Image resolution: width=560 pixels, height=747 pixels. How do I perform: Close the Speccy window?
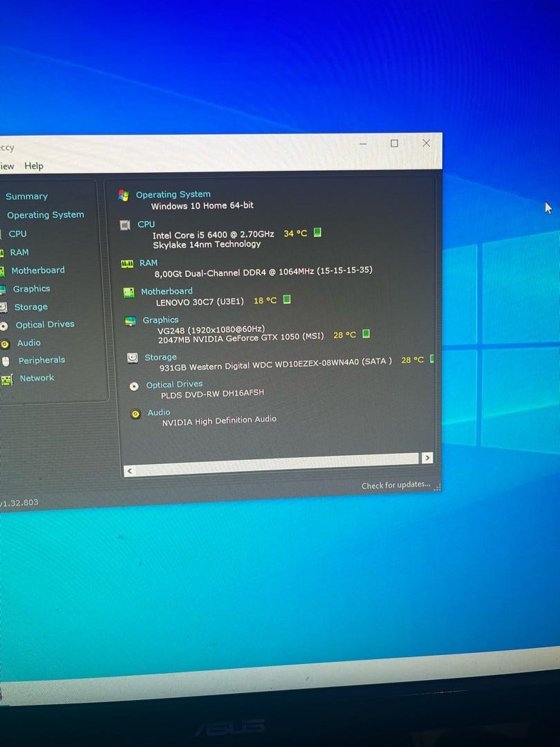[426, 142]
